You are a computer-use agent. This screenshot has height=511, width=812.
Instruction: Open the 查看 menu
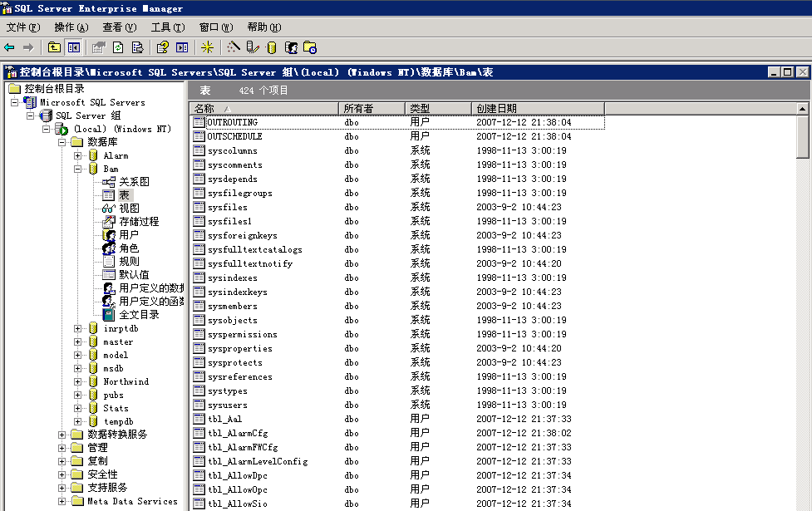tap(120, 27)
